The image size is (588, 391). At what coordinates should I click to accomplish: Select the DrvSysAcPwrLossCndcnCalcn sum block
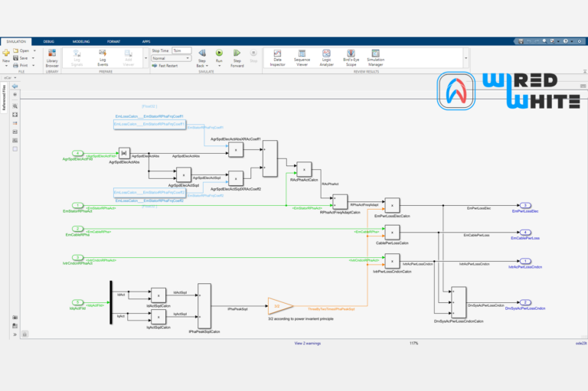459,302
